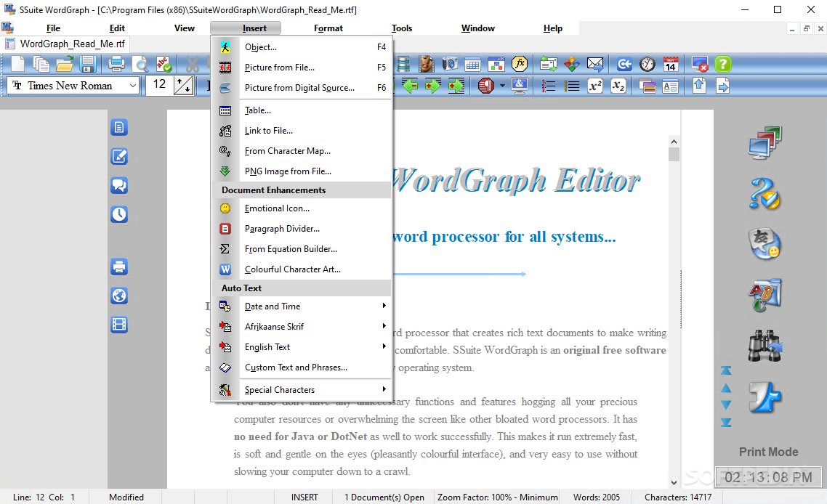The width and height of the screenshot is (827, 504).
Task: Click the ABC letters icon in right panel
Action: (765, 295)
